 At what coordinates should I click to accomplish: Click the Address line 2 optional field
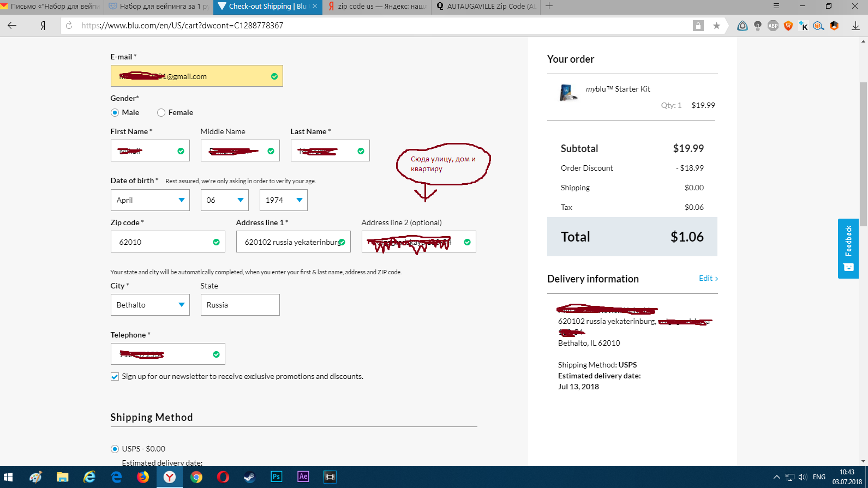[x=419, y=242]
